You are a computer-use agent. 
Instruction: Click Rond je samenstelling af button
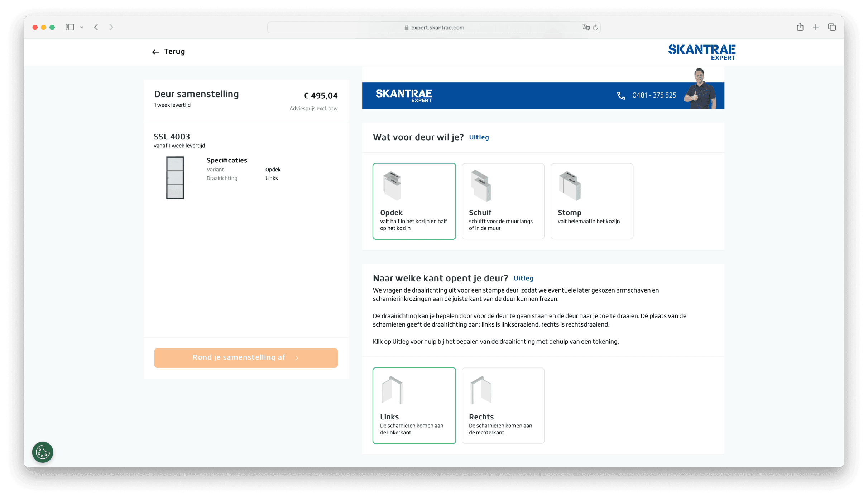[x=246, y=358]
